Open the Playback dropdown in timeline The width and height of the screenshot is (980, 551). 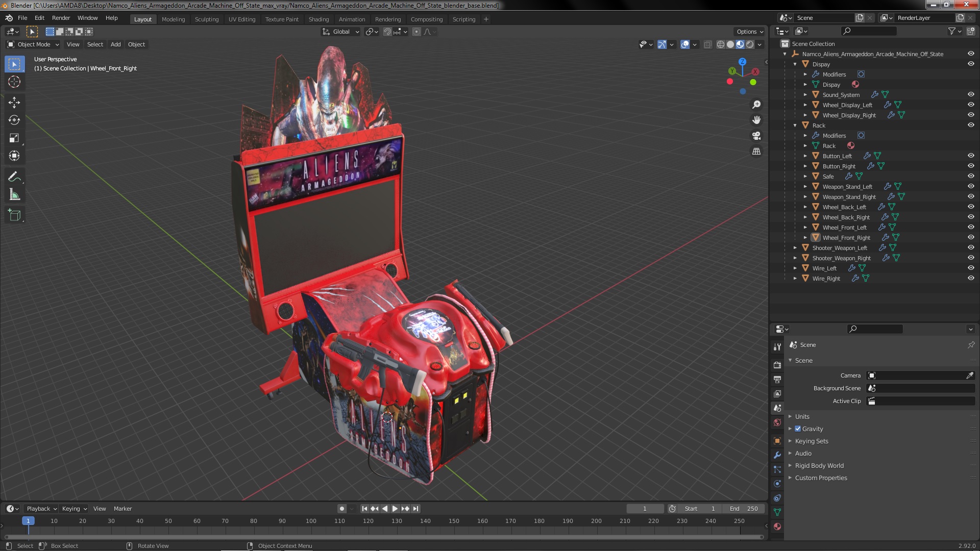(41, 509)
